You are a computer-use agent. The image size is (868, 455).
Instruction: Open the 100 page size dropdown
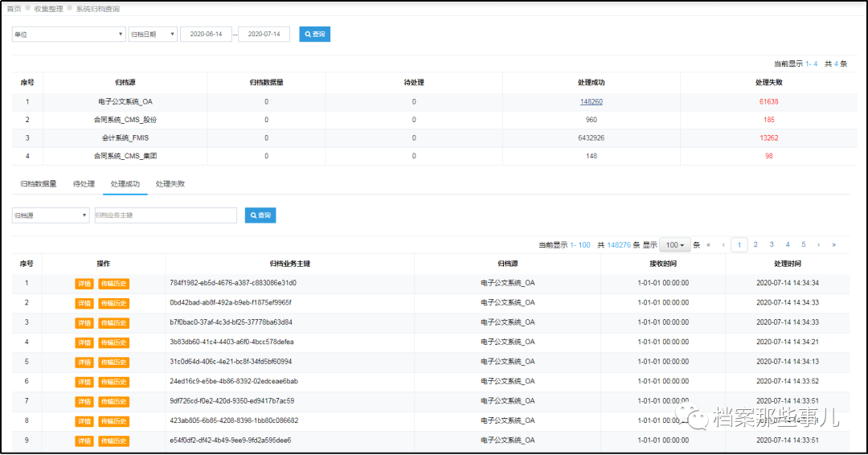point(675,244)
